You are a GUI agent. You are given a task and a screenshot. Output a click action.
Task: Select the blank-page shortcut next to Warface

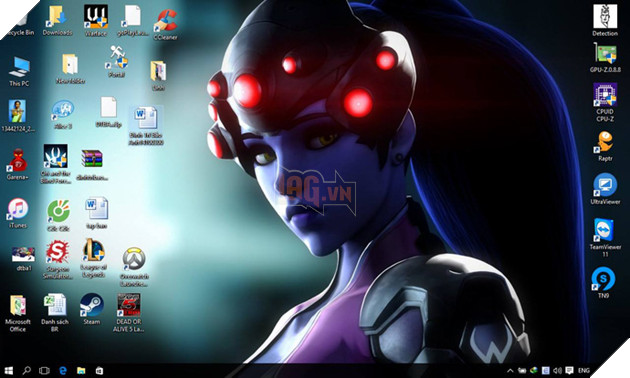(x=133, y=20)
